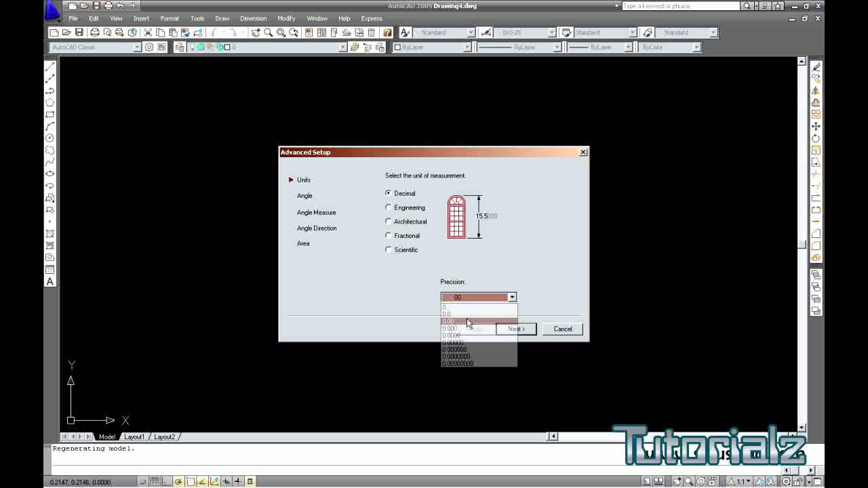Select the Polygon draw tool
The width and height of the screenshot is (868, 488).
point(50,102)
